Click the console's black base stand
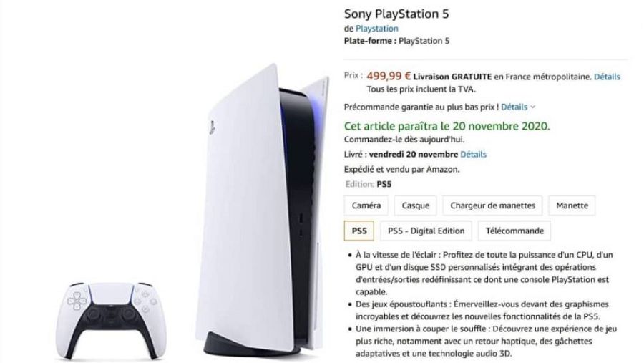 [251, 344]
